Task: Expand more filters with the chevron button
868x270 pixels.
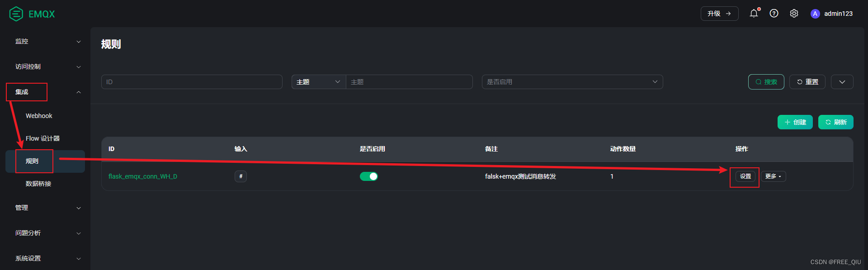Action: click(842, 82)
